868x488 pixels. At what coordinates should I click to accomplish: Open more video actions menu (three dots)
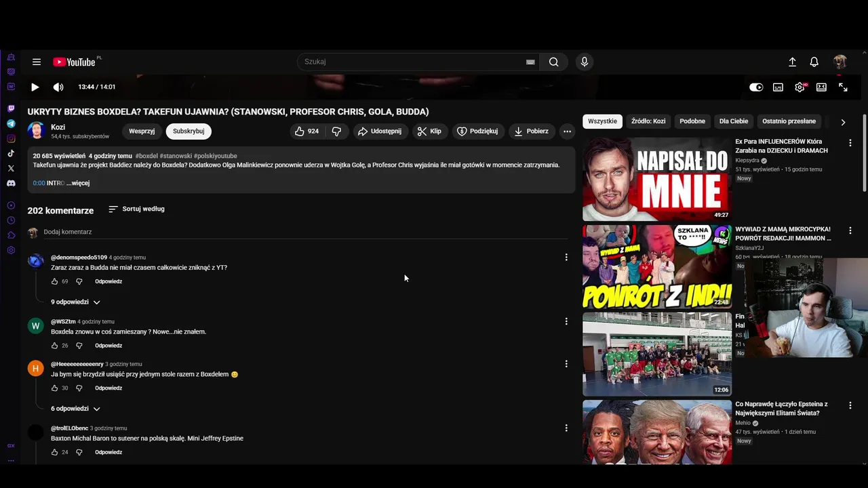pyautogui.click(x=568, y=131)
